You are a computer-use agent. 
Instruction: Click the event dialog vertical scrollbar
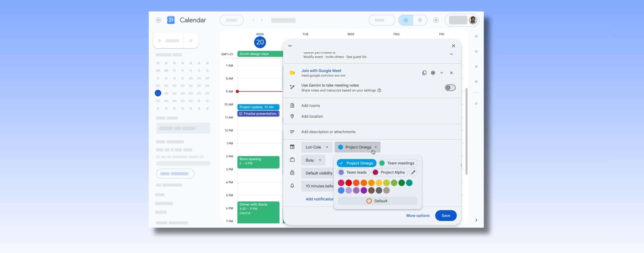466,131
